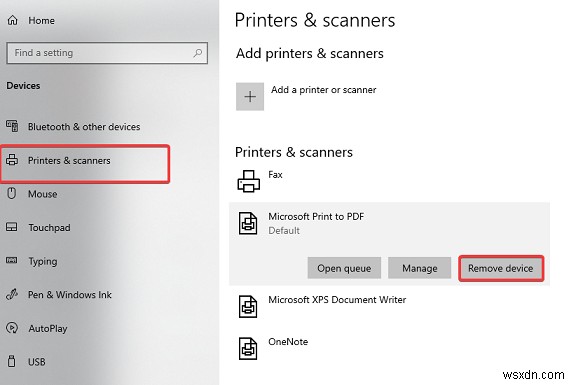
Task: Click the AutoPlay icon in sidebar
Action: click(12, 328)
